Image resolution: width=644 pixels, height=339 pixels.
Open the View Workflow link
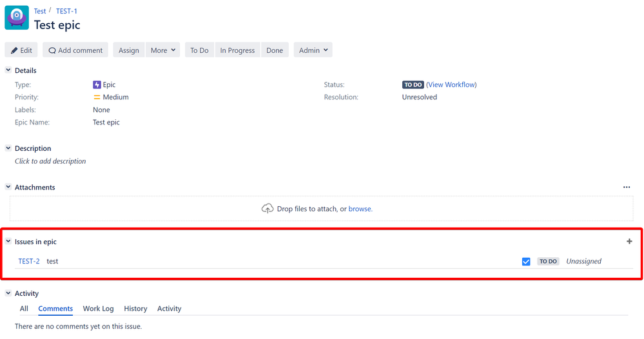point(451,84)
